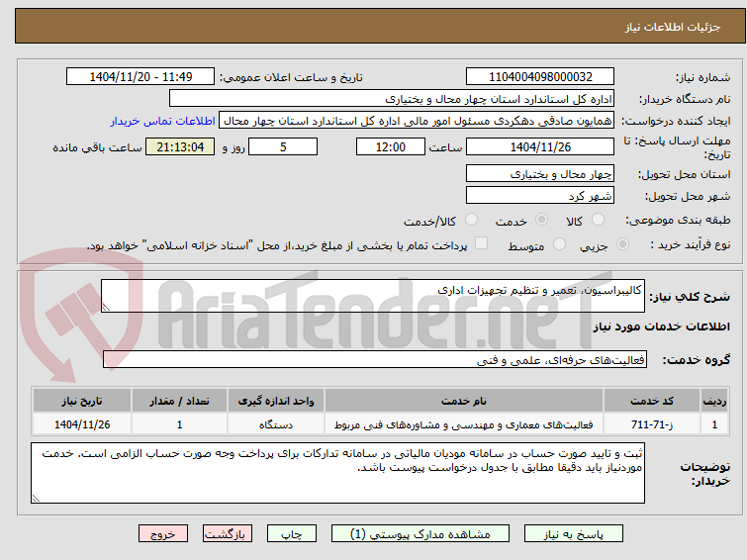The image size is (747, 560).
Task: Click the days remaining field showing 5
Action: click(283, 146)
